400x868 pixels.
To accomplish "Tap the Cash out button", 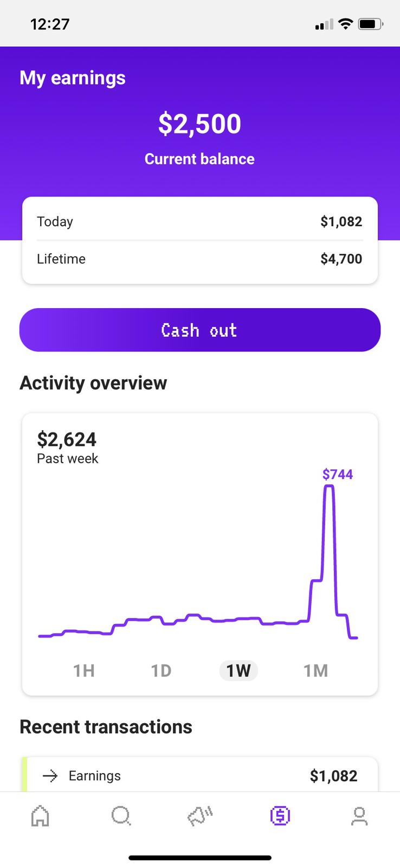I will point(200,330).
